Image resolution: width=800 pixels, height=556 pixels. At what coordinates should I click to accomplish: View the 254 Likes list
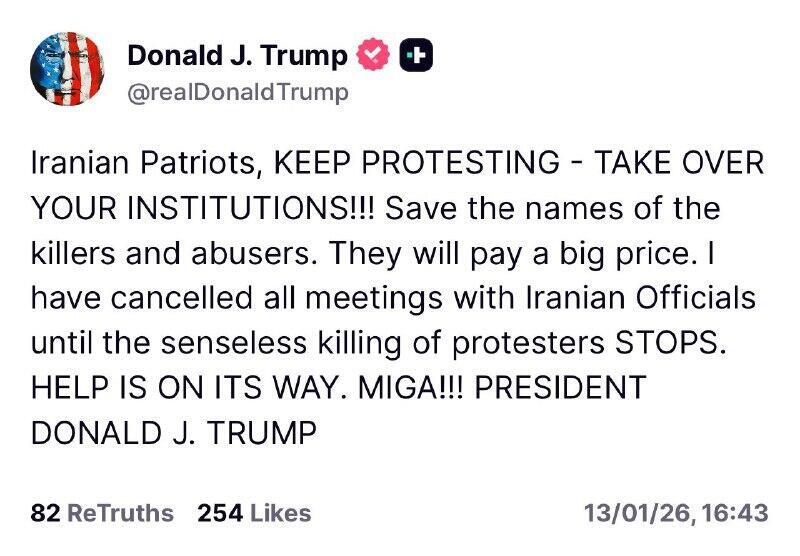254,513
